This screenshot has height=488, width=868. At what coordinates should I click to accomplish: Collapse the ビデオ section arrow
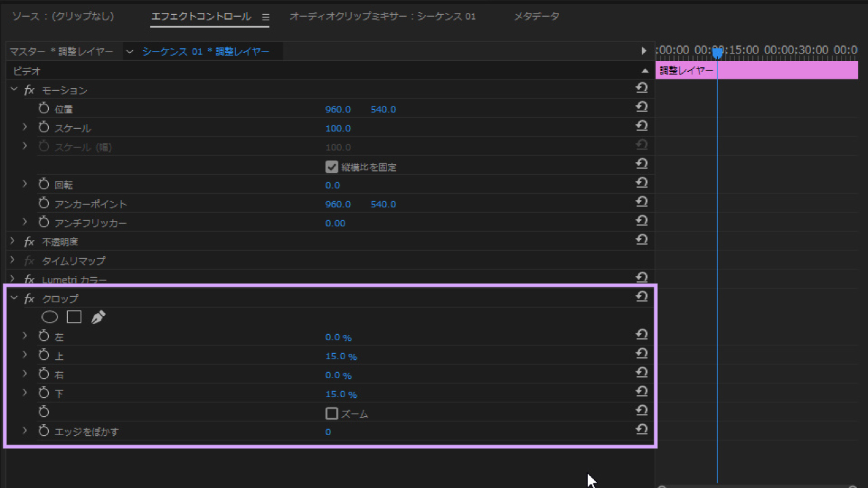[x=645, y=71]
